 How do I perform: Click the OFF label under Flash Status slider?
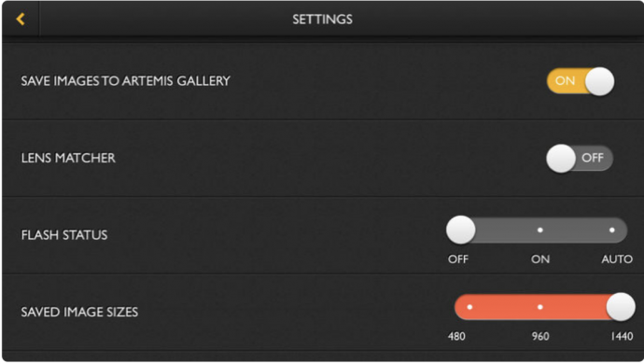pos(458,259)
